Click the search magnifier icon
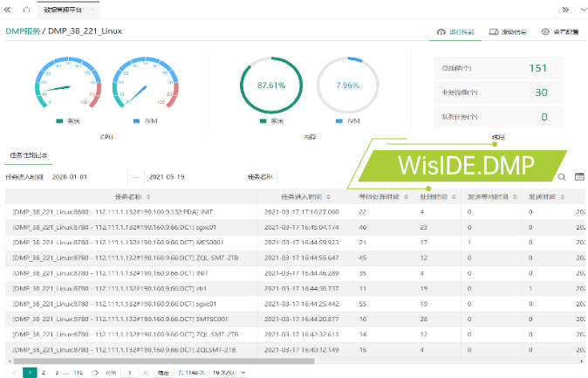The width and height of the screenshot is (588, 378). [562, 176]
